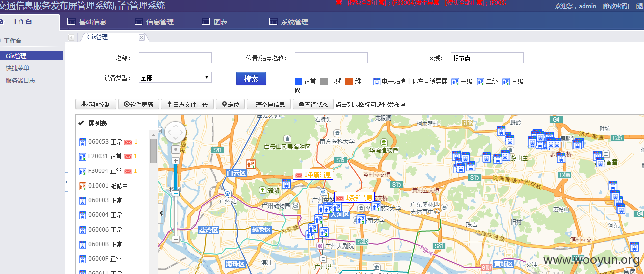Click the 区域 field showing 根节点
The height and width of the screenshot is (274, 644).
[487, 58]
